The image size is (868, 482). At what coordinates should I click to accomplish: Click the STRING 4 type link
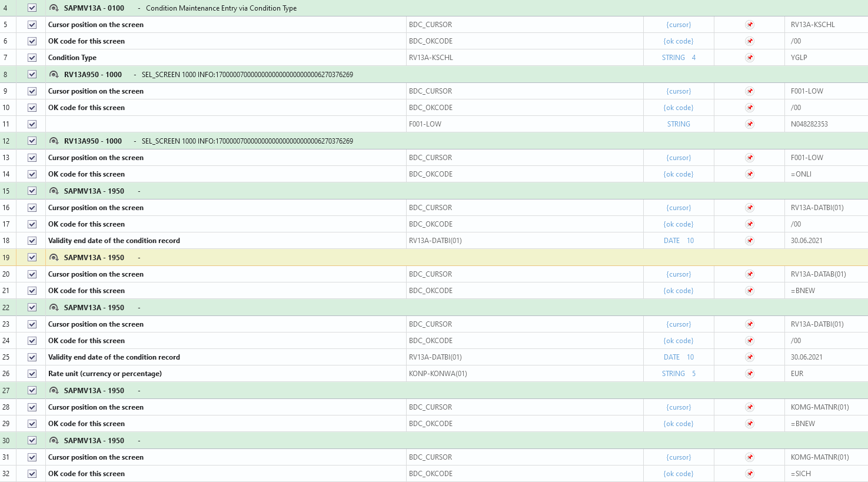[x=679, y=58]
